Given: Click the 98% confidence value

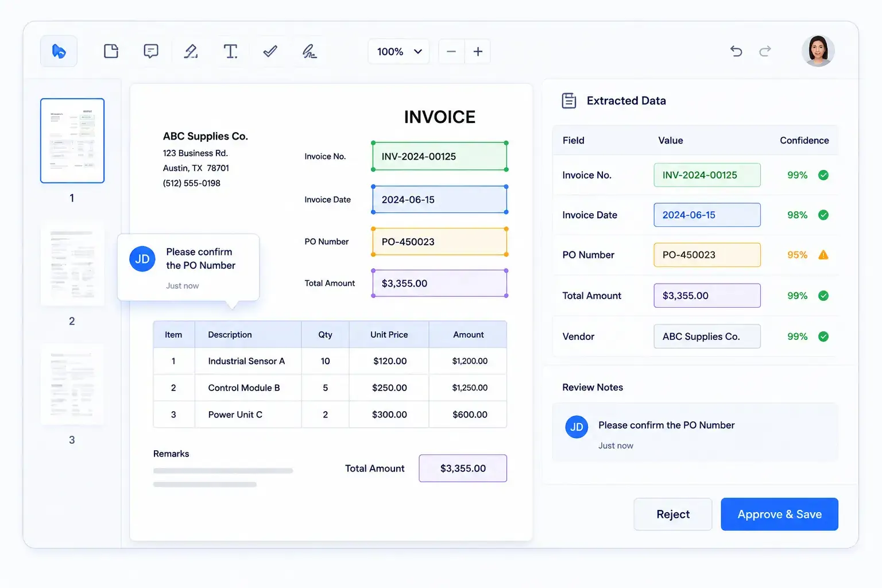Looking at the screenshot, I should (x=797, y=215).
